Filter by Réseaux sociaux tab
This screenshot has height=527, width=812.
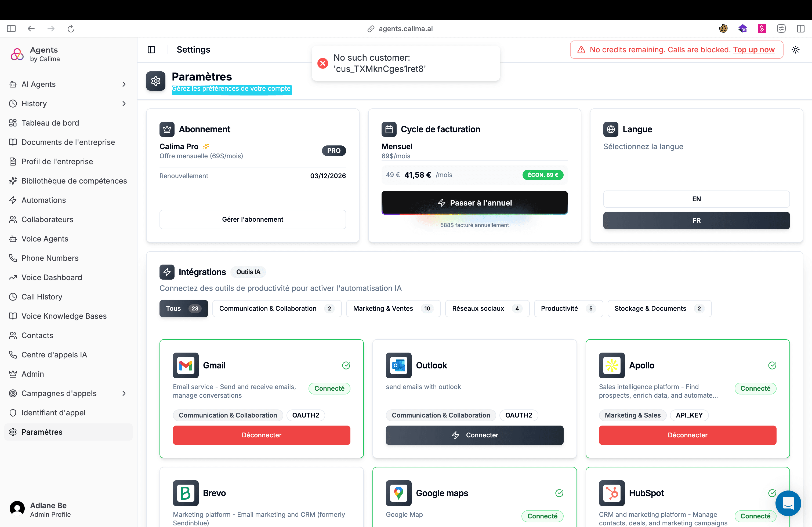(487, 309)
